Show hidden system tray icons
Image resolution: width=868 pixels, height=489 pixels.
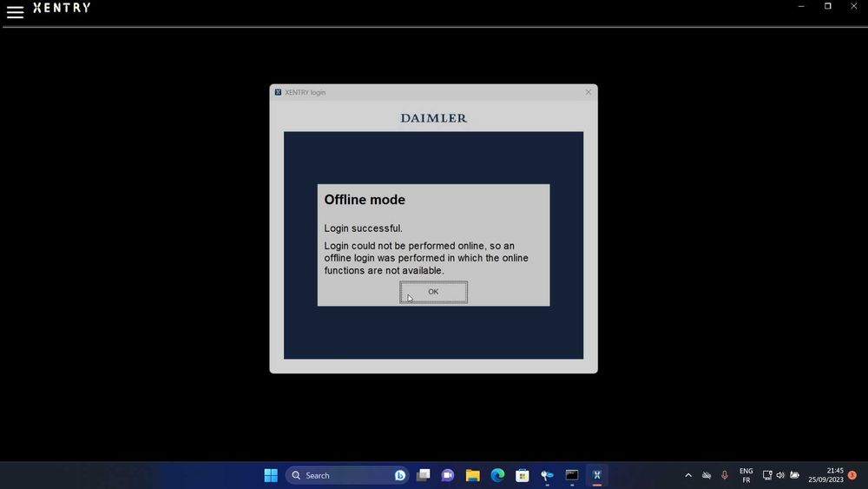[688, 475]
